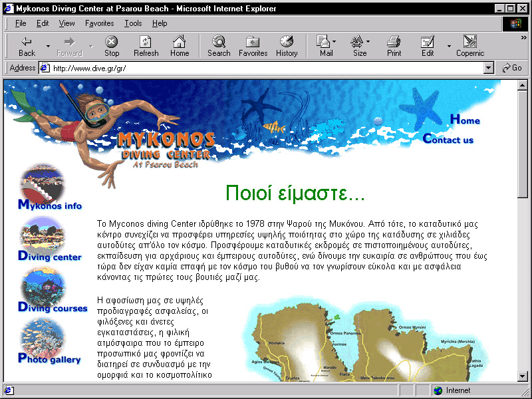Viewport: 532px width, 399px height.
Task: Stop page loading with the Stop button
Action: tap(111, 46)
